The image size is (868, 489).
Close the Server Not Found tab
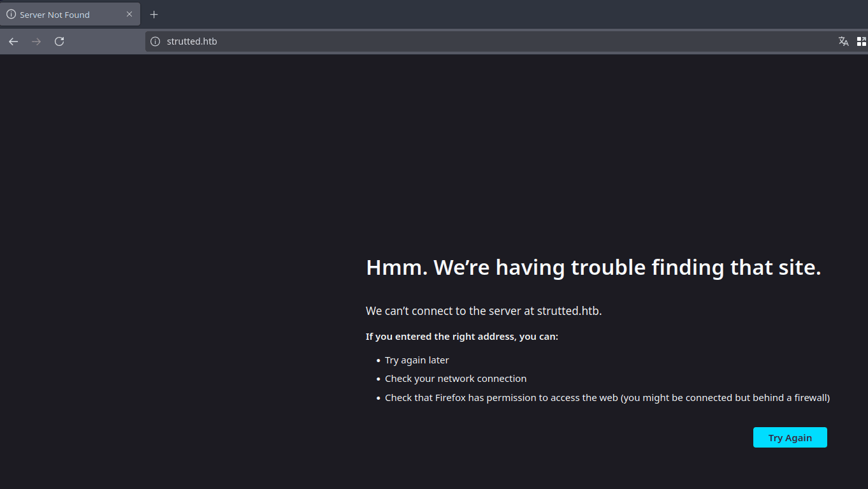(129, 14)
